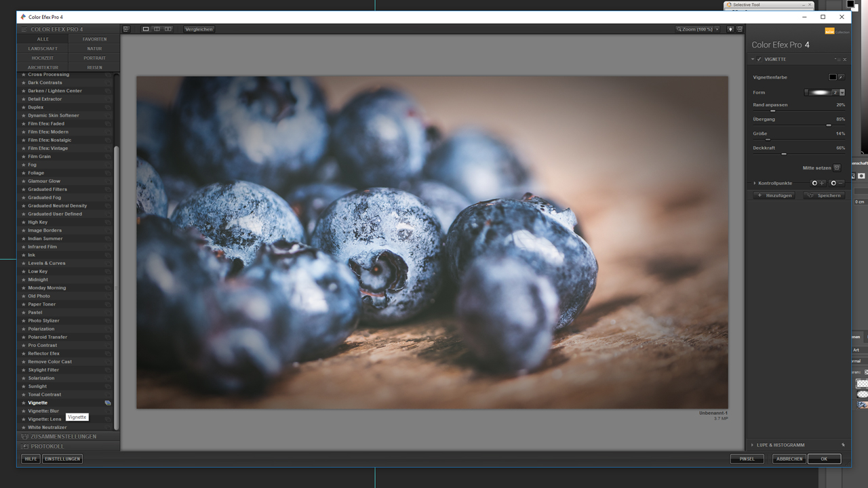The image size is (868, 488).
Task: Toggle the right panel visibility icon
Action: (x=739, y=29)
